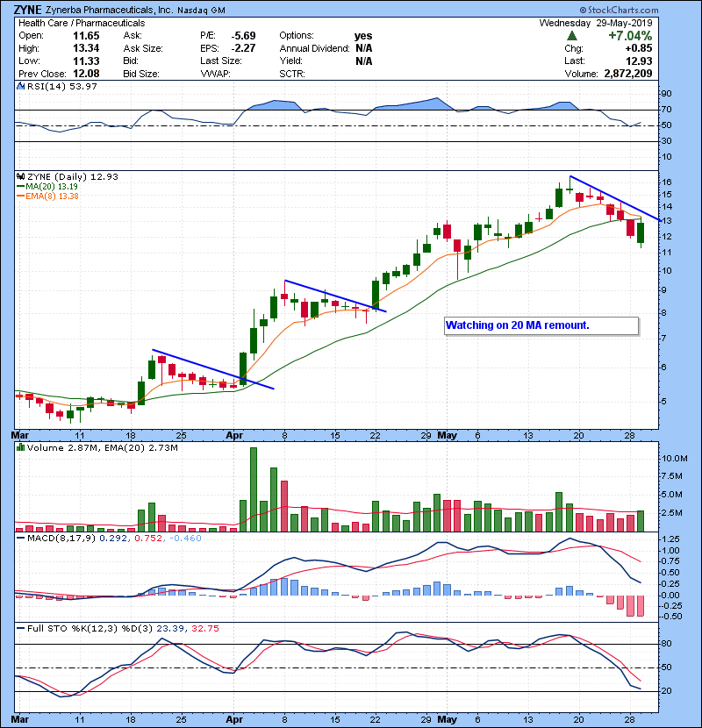Click the MACD signal value 0.752

(148, 539)
